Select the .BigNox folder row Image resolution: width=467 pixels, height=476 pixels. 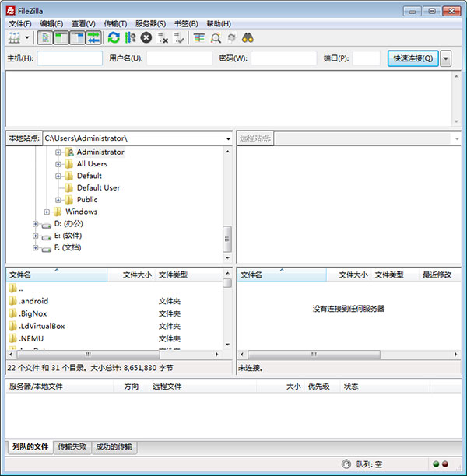tap(114, 313)
